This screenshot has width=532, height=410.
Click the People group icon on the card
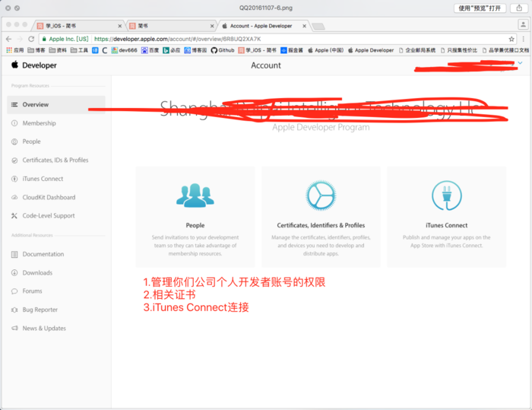click(x=195, y=195)
